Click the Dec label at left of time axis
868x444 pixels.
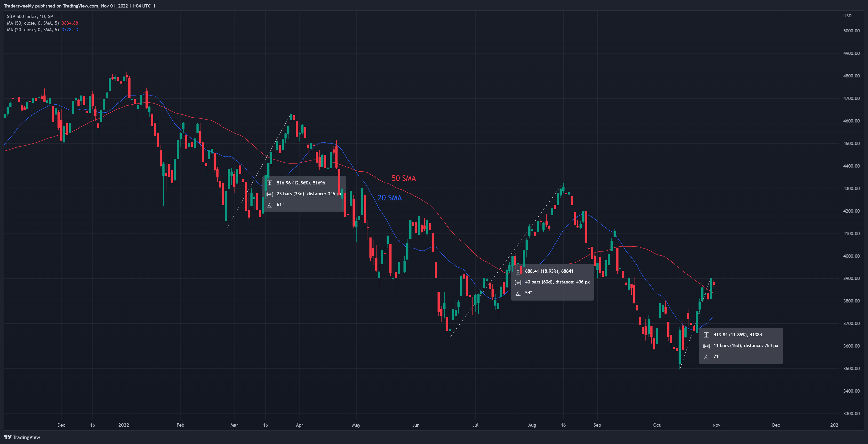[61, 425]
